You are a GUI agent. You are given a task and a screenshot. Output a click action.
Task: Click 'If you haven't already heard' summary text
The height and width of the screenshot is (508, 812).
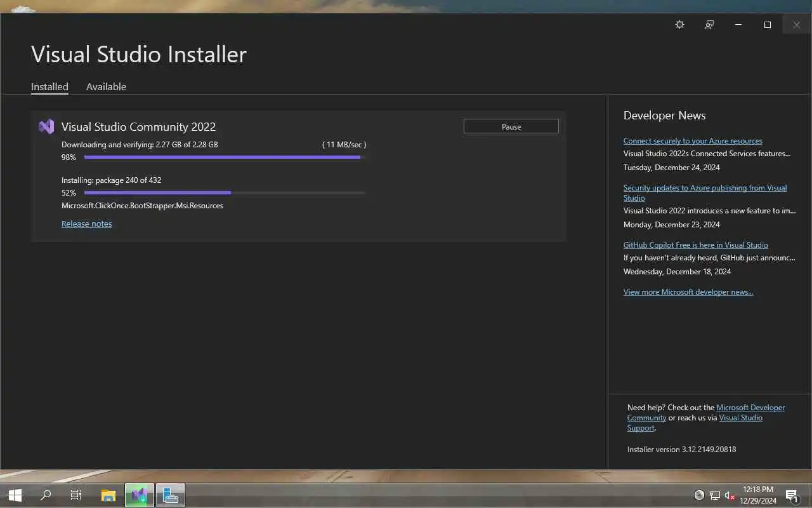click(x=709, y=258)
